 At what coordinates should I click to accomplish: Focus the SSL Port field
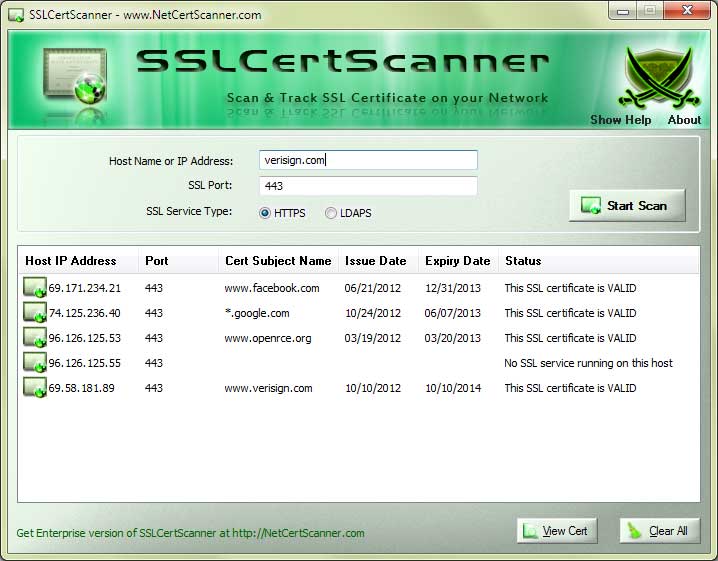(x=368, y=186)
